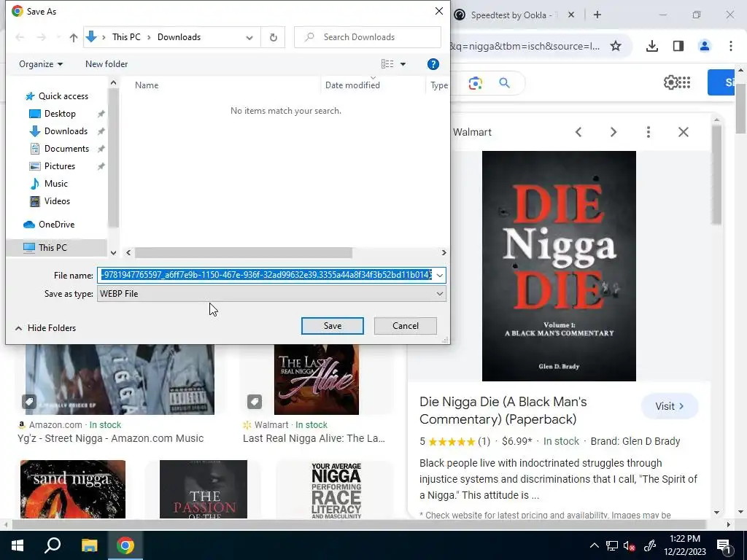The image size is (747, 560).
Task: Select Documents in the navigation pane
Action: click(x=66, y=149)
